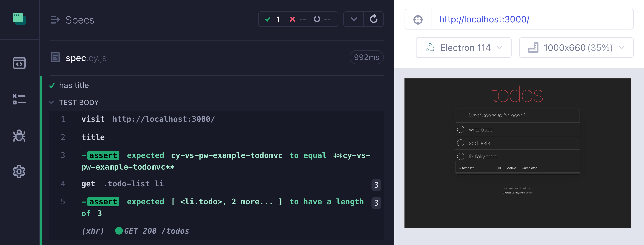Open the chevron menu beside rerun button
The height and width of the screenshot is (245, 644).
[354, 19]
